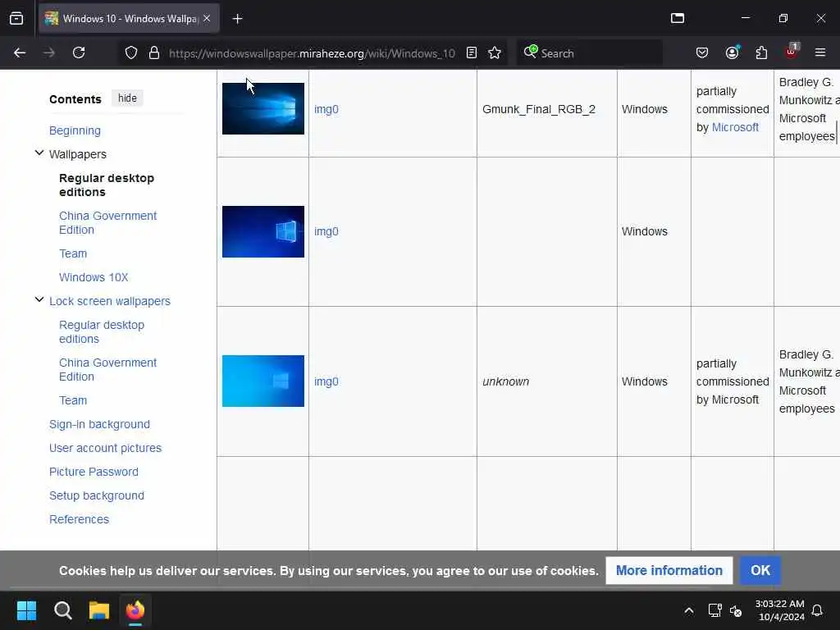
Task: Select Gmunk_Final_RGB_2 cell text
Action: (539, 109)
